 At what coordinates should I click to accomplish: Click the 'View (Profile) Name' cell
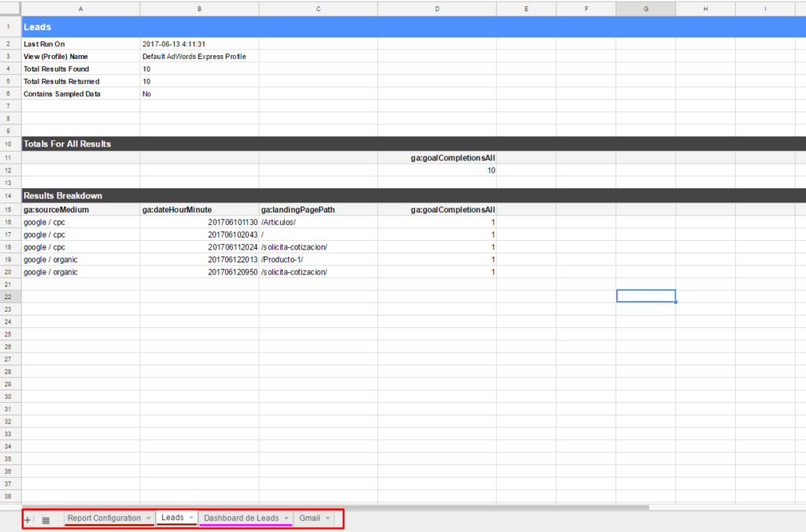pos(81,57)
